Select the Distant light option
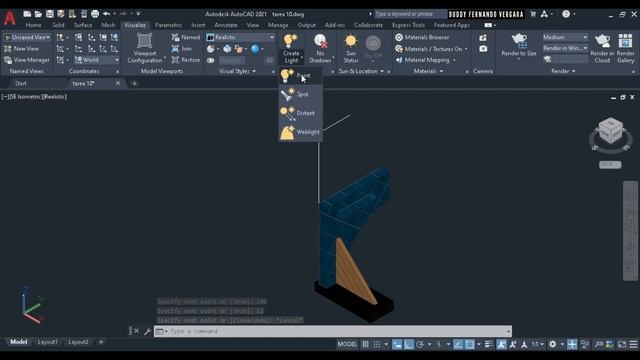 (300, 113)
